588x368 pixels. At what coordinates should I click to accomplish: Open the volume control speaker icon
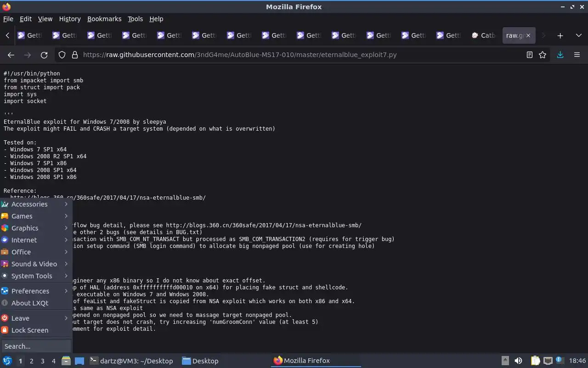[518, 361]
